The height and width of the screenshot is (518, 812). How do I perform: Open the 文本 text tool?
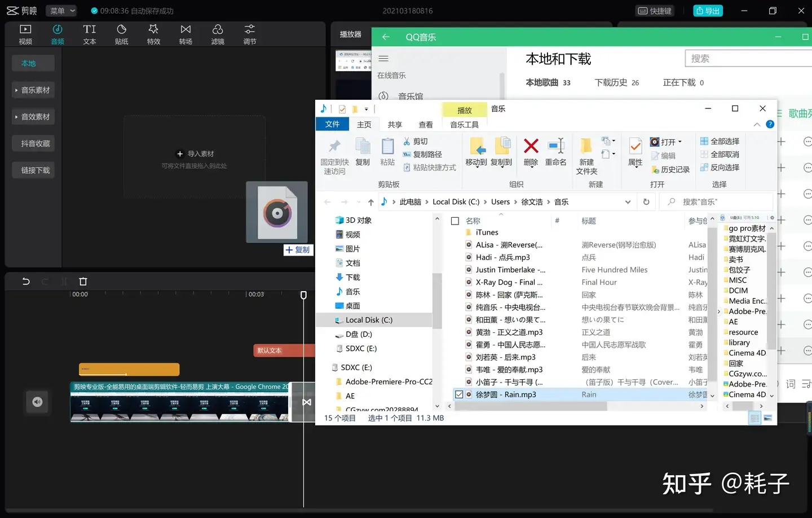point(90,34)
